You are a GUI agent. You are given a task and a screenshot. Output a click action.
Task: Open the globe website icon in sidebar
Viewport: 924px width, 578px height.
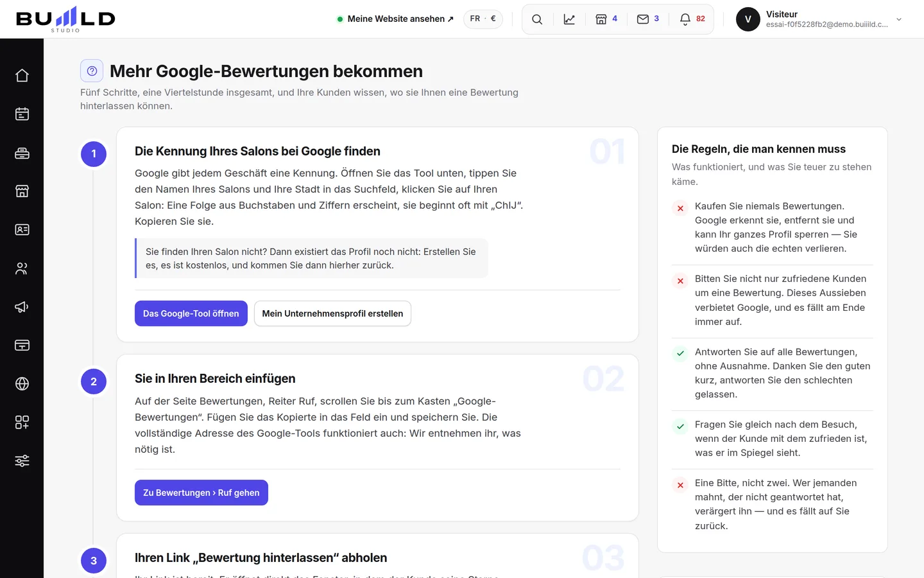22,384
